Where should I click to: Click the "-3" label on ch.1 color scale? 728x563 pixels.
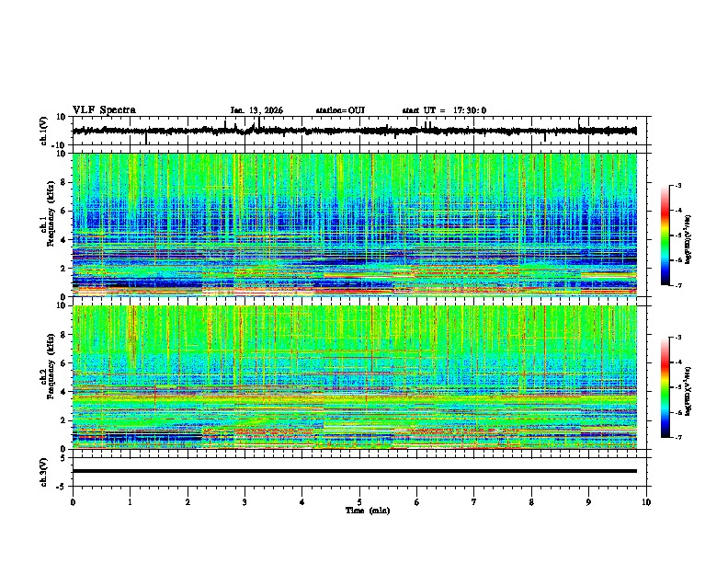678,186
